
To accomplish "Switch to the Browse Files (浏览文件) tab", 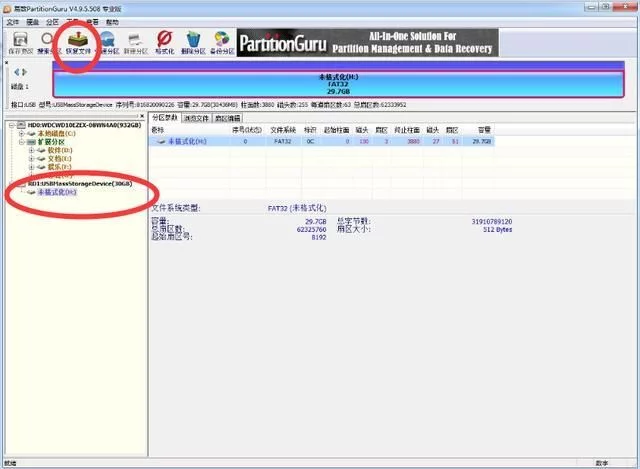I will coord(196,118).
